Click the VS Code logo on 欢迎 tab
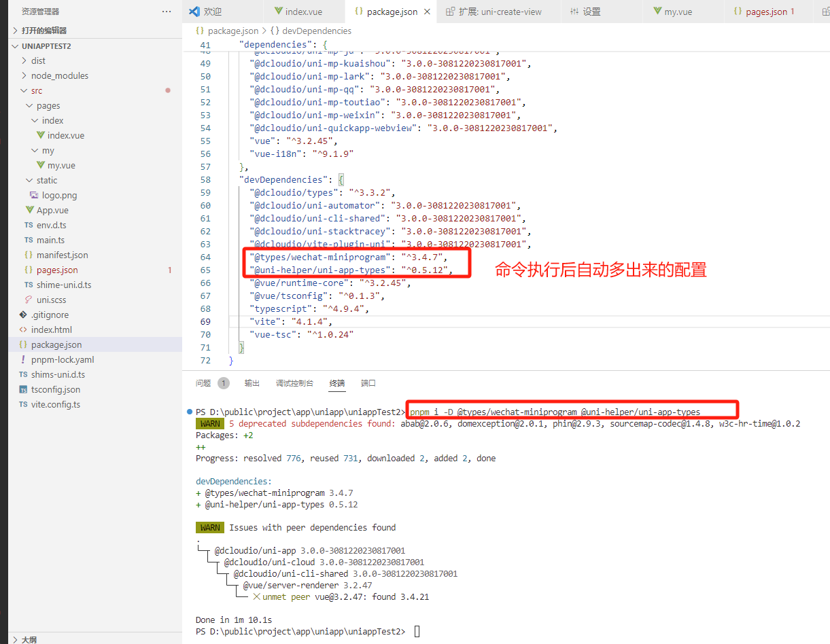This screenshot has height=644, width=830. click(194, 12)
